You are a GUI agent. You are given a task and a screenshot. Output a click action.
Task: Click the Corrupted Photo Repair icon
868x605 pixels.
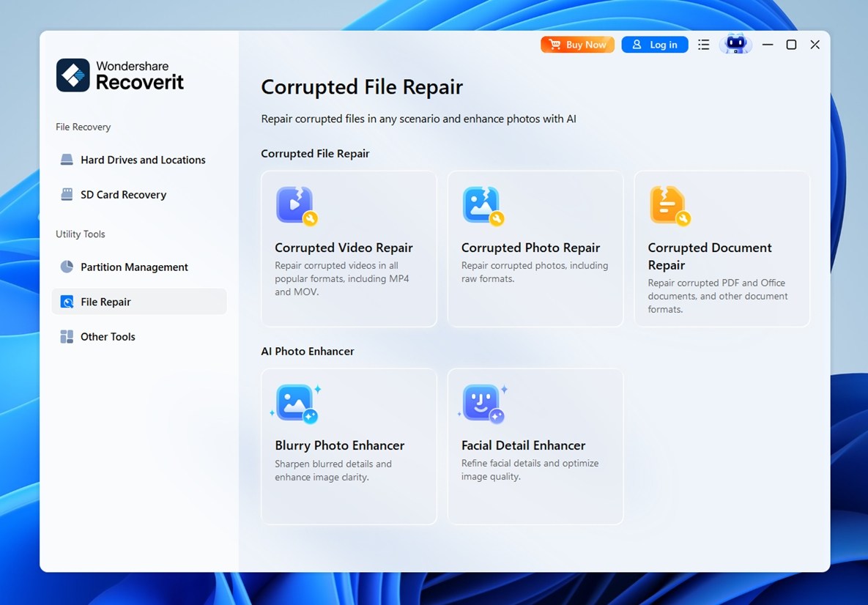(x=483, y=206)
